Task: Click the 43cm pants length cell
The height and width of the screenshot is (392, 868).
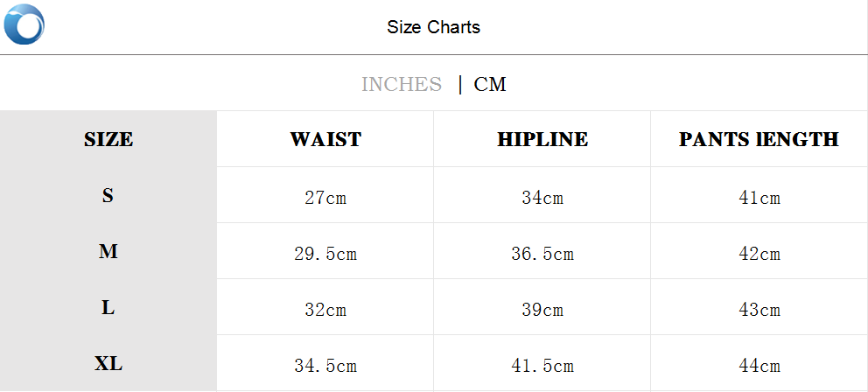Action: pos(759,310)
